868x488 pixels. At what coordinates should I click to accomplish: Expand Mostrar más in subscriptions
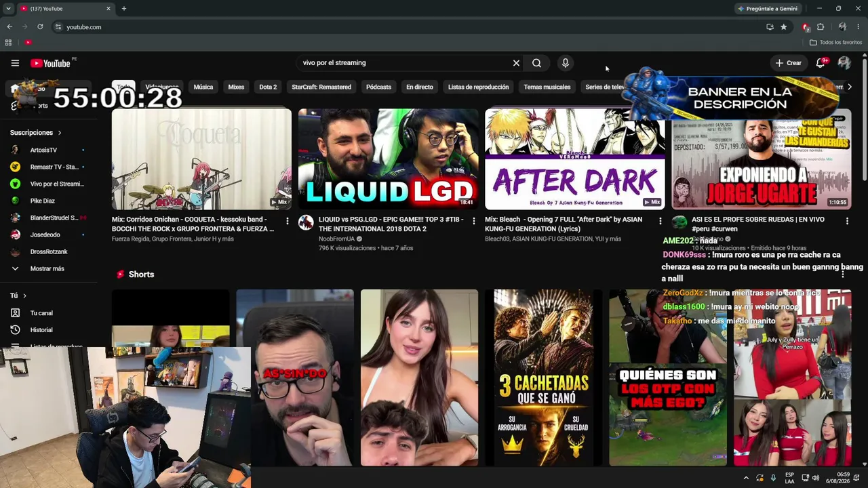point(47,268)
